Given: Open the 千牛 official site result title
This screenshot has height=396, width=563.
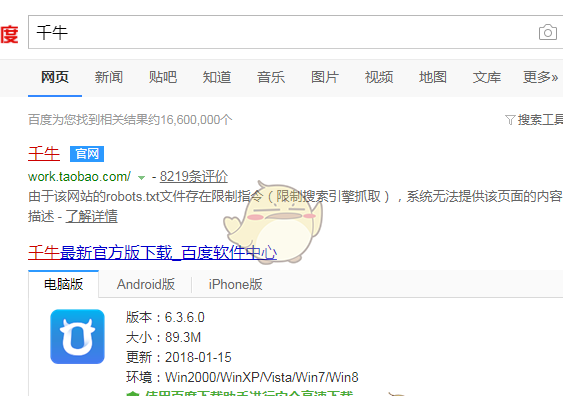Looking at the screenshot, I should pyautogui.click(x=44, y=154).
